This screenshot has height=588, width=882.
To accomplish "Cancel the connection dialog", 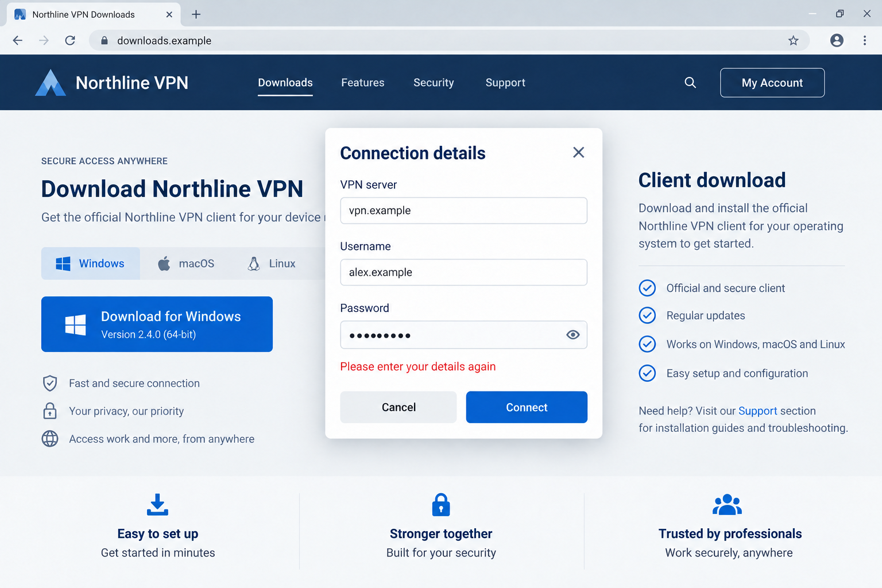I will tap(399, 407).
